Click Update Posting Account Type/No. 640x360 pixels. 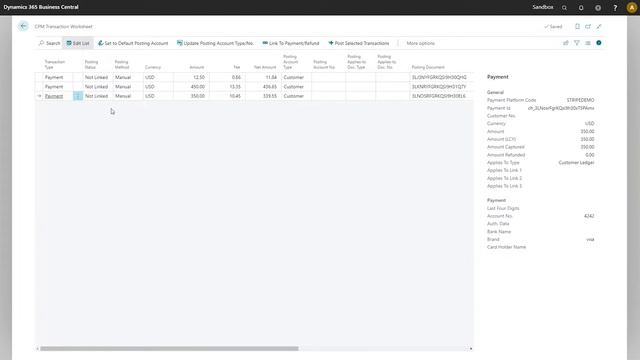tap(215, 43)
